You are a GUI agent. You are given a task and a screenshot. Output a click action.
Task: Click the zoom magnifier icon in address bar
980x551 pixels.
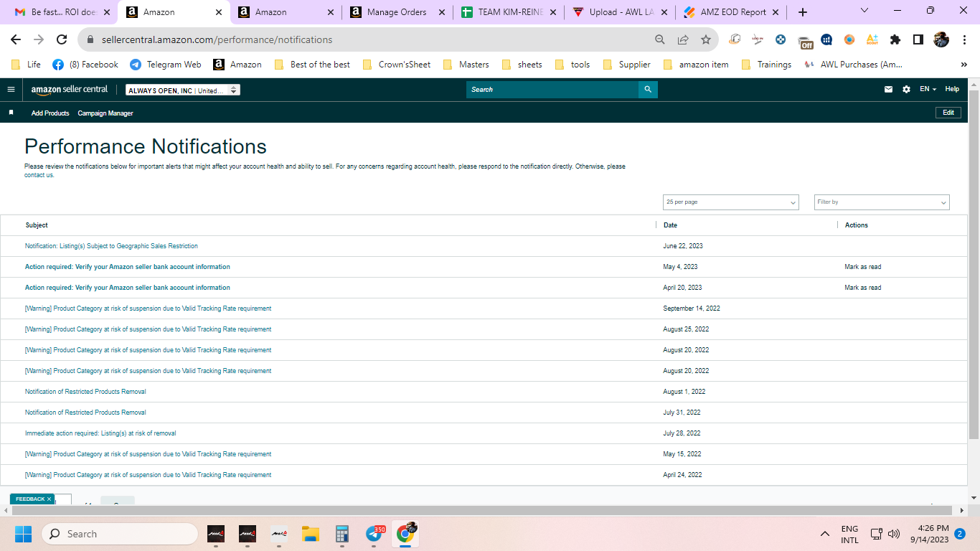click(660, 39)
